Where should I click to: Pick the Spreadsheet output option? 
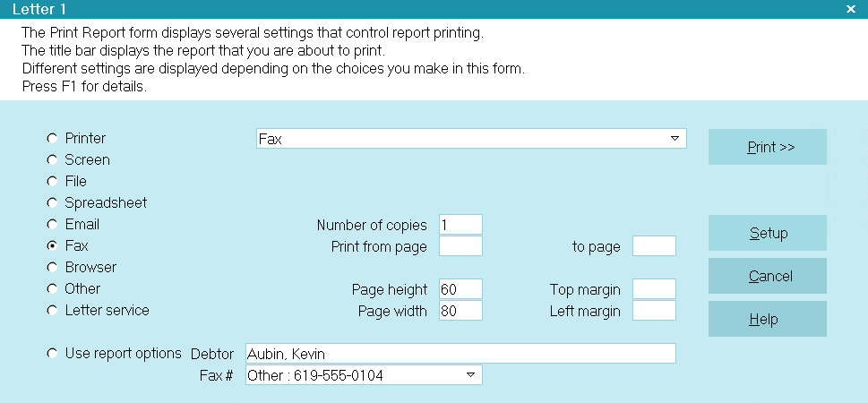click(51, 203)
